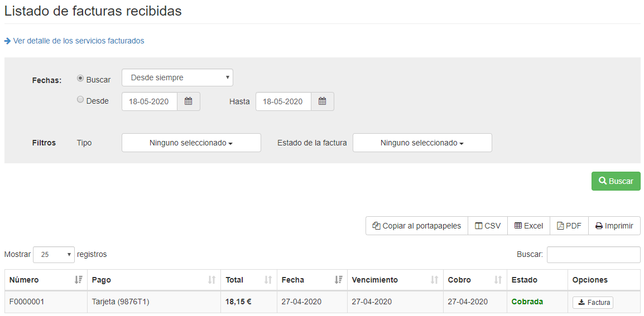
Task: Sort by Vencimiento column arrows
Action: click(x=434, y=280)
